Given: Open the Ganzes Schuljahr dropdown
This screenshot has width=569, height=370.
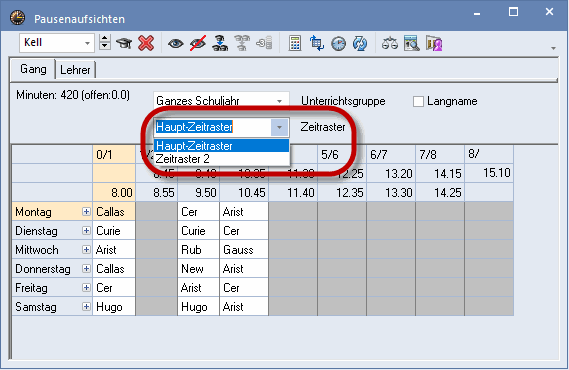Looking at the screenshot, I should 279,101.
